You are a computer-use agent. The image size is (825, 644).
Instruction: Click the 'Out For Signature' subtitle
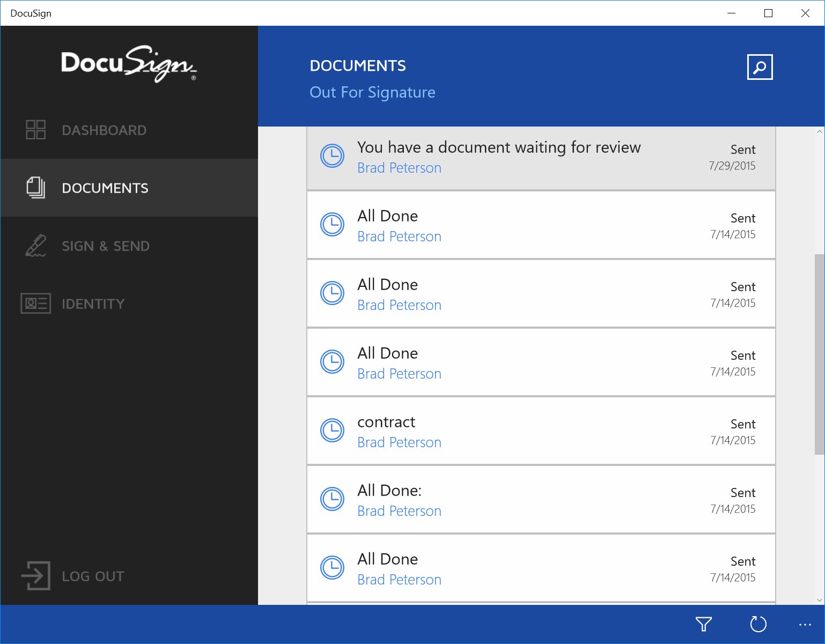pos(372,92)
